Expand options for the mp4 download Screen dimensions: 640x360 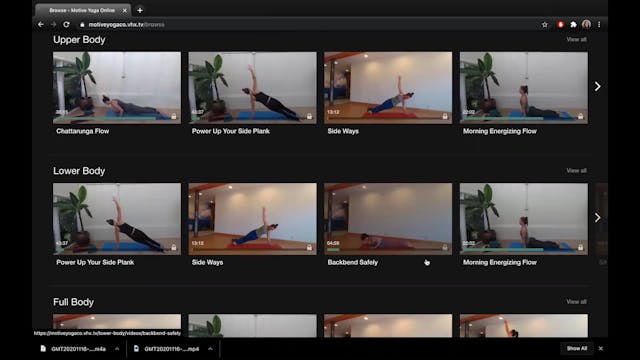pyautogui.click(x=210, y=349)
